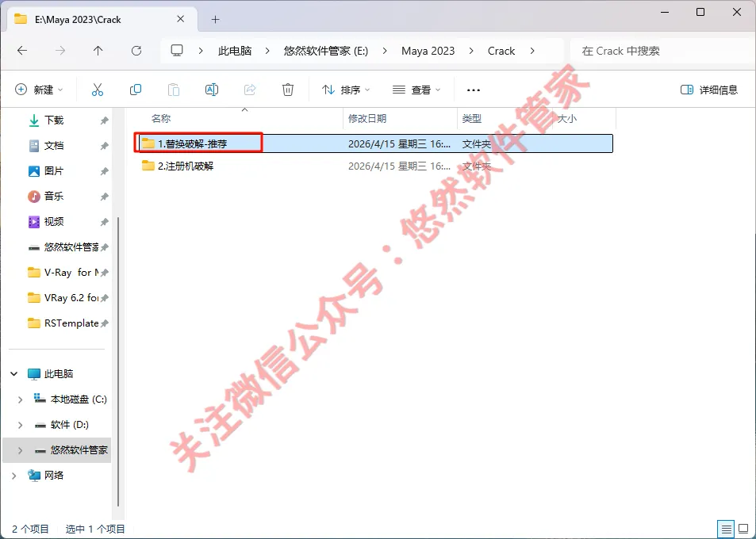The width and height of the screenshot is (756, 539).
Task: Click the Share icon in toolbar
Action: [250, 90]
